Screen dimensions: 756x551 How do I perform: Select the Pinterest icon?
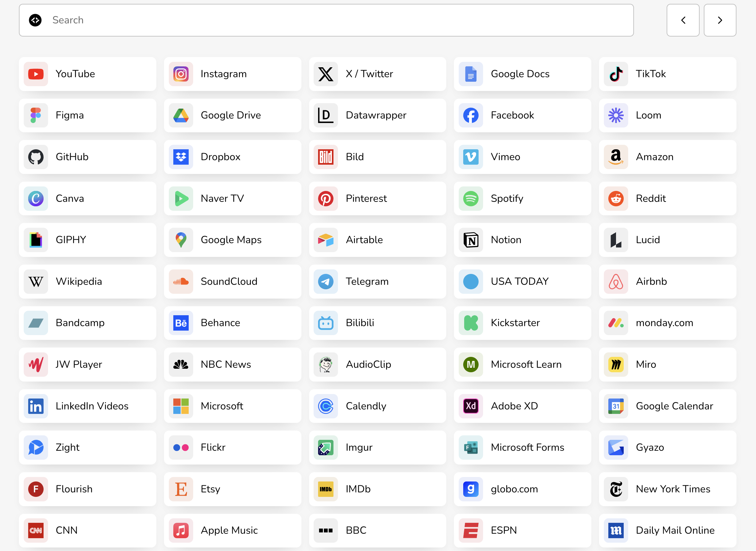click(x=325, y=198)
